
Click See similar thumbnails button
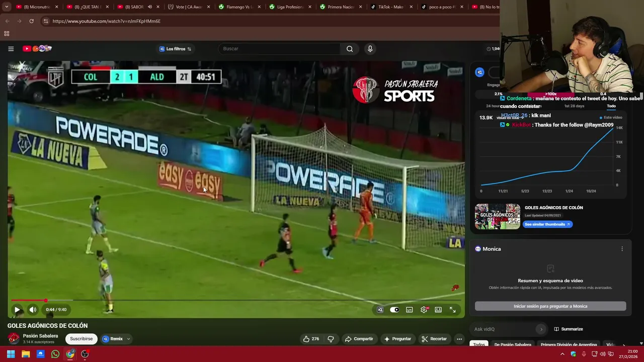547,224
